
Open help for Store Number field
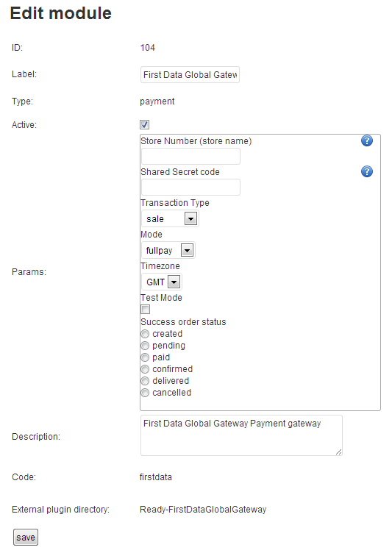click(367, 140)
